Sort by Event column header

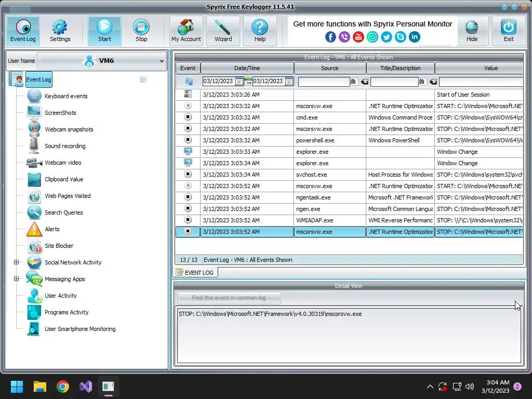coord(188,68)
